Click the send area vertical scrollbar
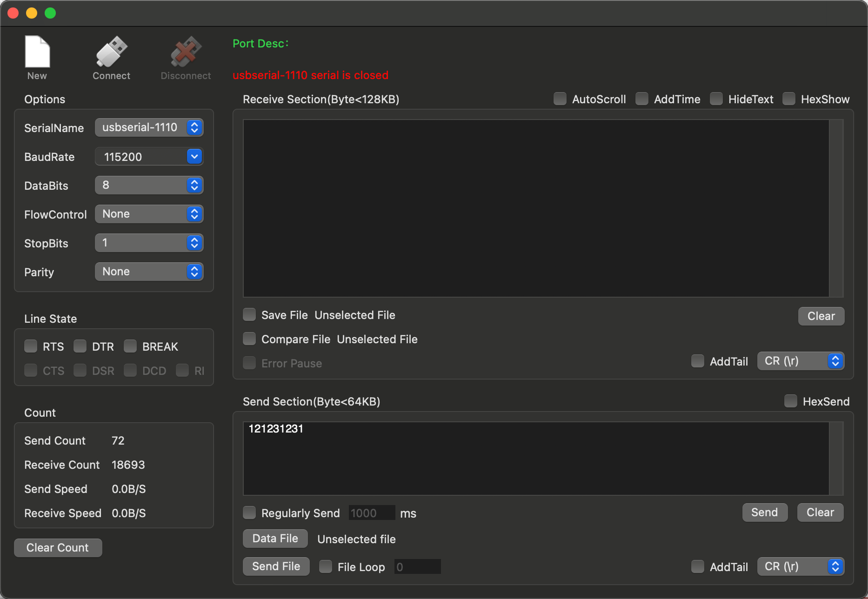Screen dimensions: 868x599 click(x=836, y=459)
